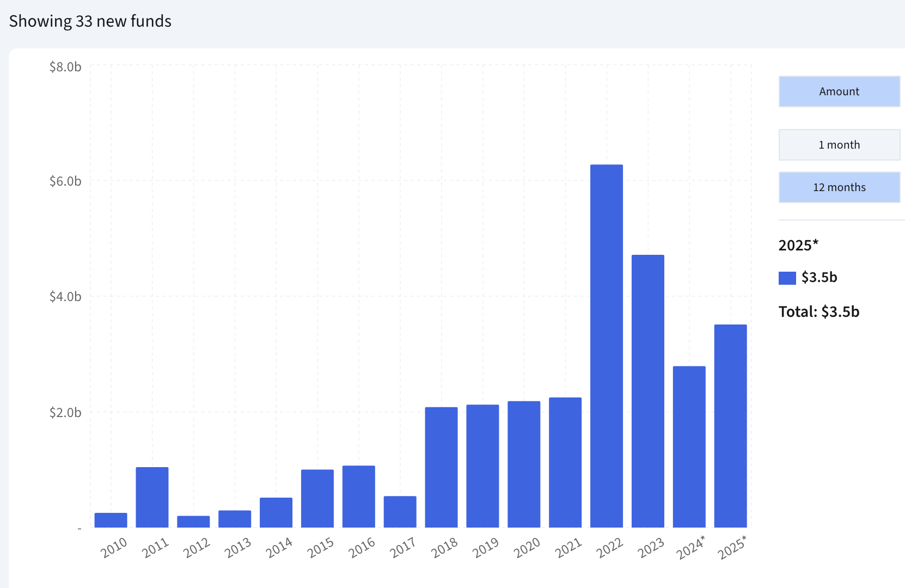905x588 pixels.
Task: Select the Amount view button
Action: tap(839, 91)
